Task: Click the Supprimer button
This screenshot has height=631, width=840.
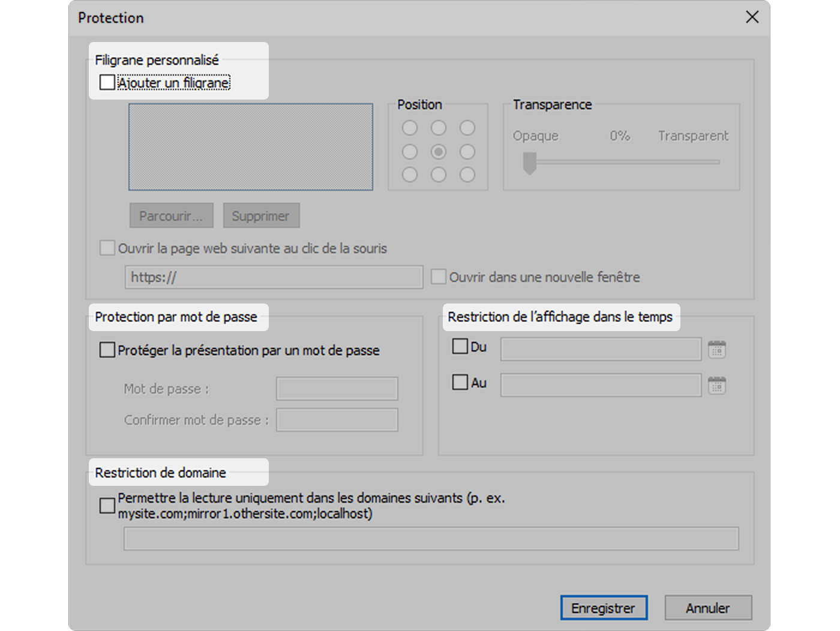Action: click(x=261, y=216)
